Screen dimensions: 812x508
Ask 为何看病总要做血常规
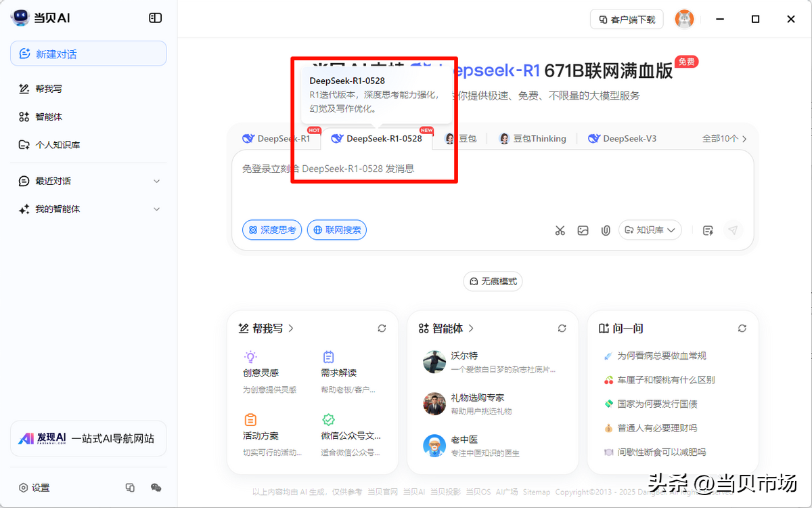click(x=655, y=356)
